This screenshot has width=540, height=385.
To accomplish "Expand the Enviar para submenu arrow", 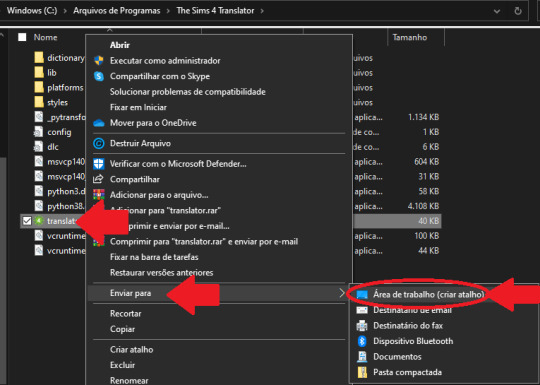I will pyautogui.click(x=342, y=293).
